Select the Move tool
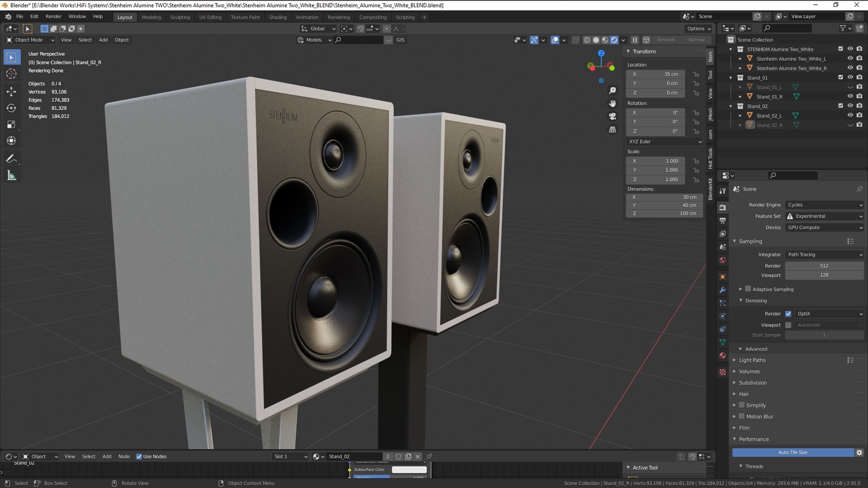Viewport: 868px width, 488px height. coord(11,91)
